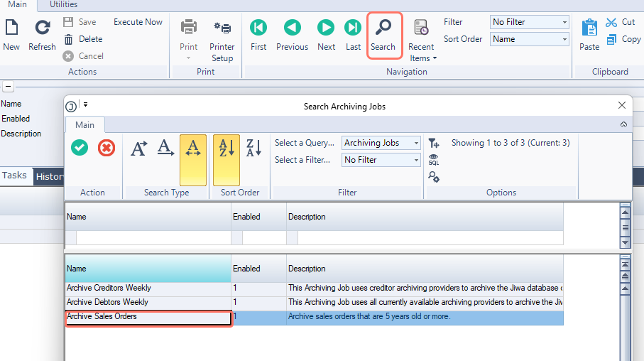Click Execute Now
Image resolution: width=644 pixels, height=361 pixels.
[138, 22]
